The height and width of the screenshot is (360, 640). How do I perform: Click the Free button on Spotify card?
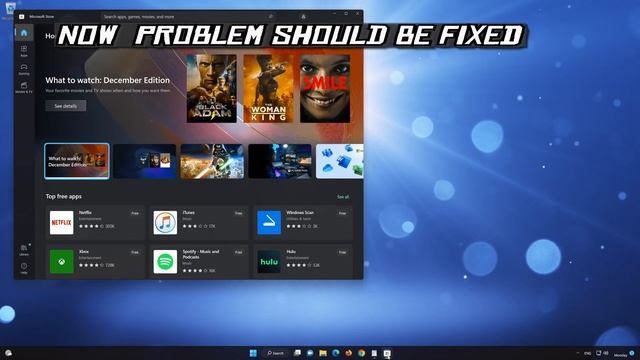[x=239, y=253]
